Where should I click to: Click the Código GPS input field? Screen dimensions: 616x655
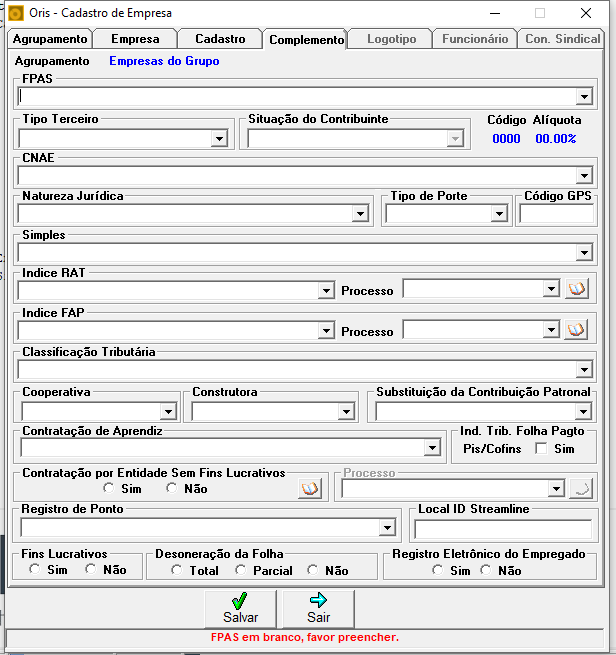556,214
